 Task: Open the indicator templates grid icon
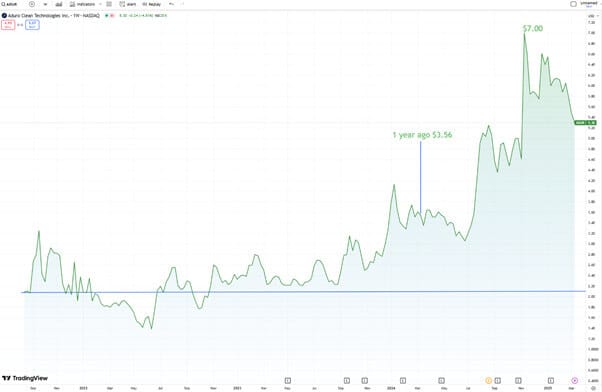(109, 4)
